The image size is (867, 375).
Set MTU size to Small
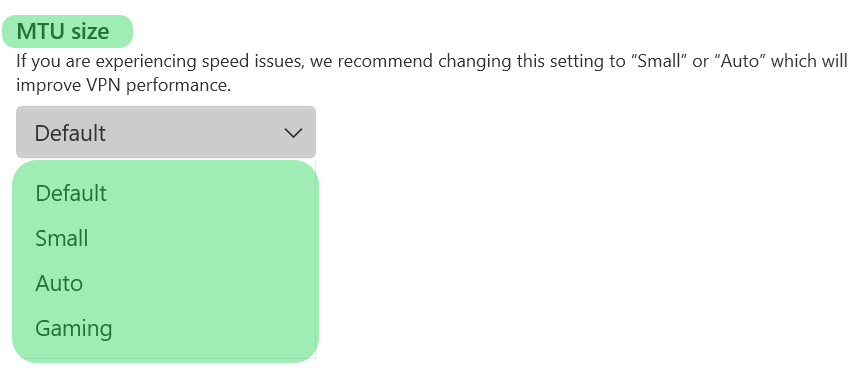tap(165, 239)
